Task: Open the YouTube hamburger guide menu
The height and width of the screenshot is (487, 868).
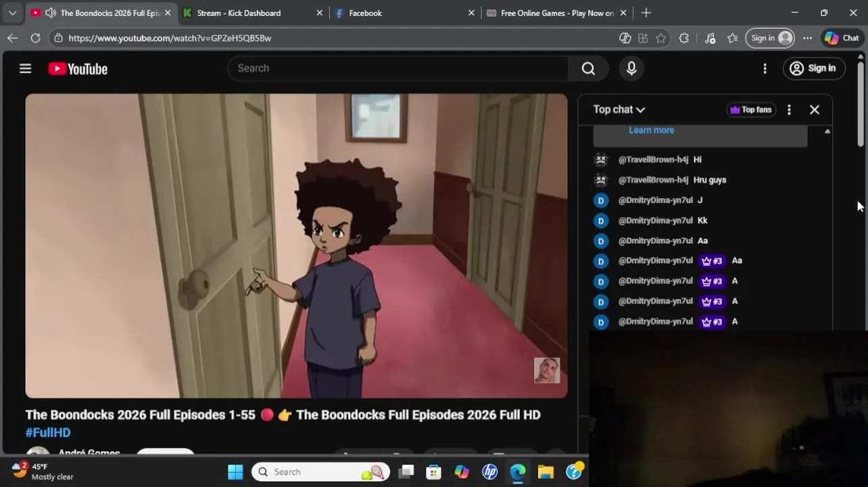Action: [25, 68]
